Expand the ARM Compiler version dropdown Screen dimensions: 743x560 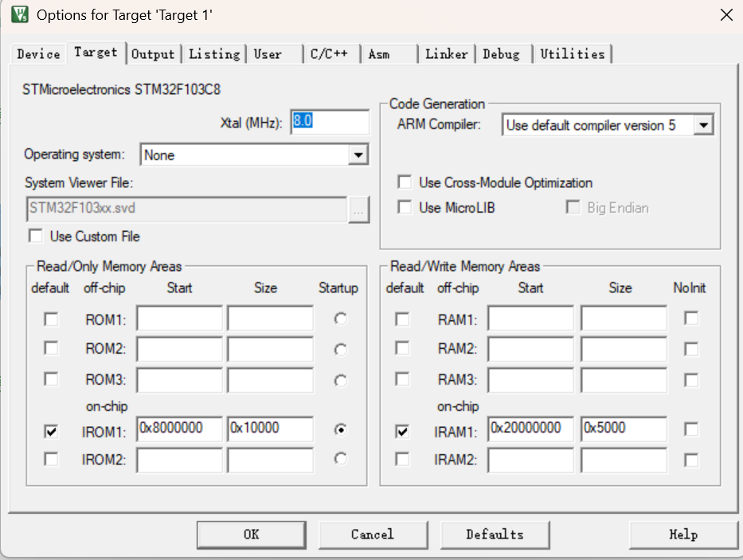click(704, 125)
